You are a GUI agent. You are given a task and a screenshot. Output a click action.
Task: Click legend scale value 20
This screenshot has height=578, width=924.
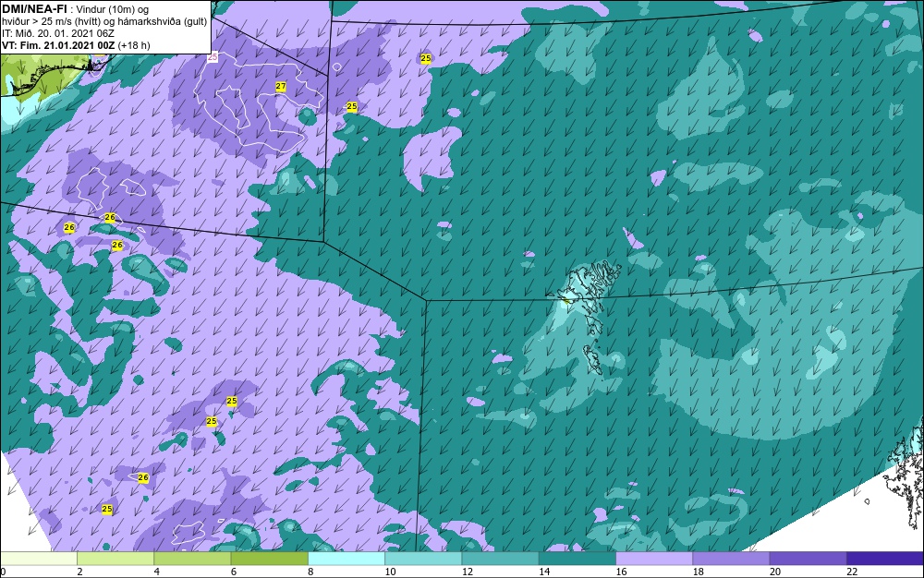tap(775, 572)
